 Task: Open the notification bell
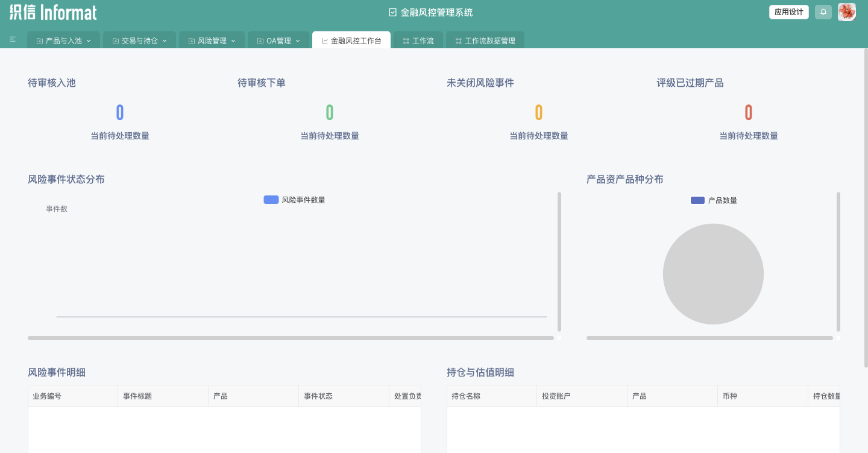click(823, 12)
